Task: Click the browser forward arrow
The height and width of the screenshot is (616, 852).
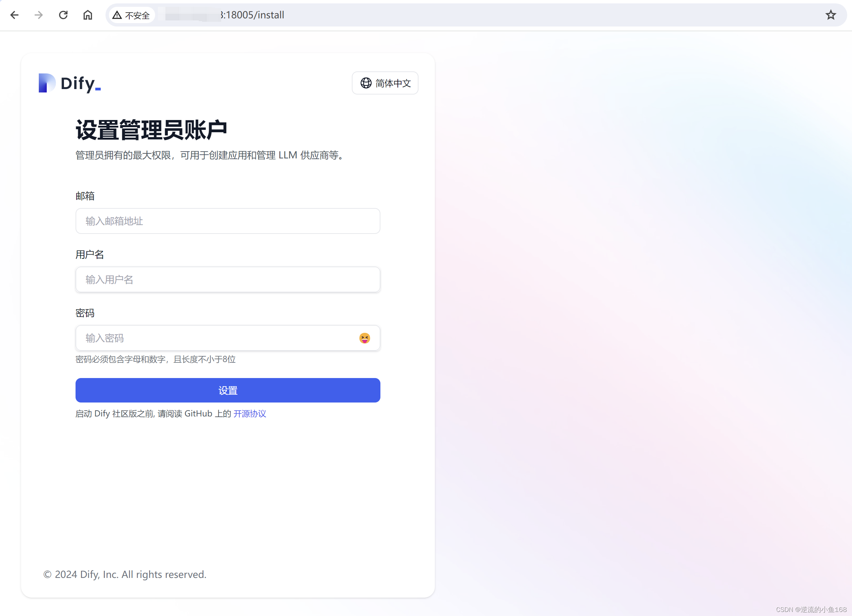Action: click(39, 15)
